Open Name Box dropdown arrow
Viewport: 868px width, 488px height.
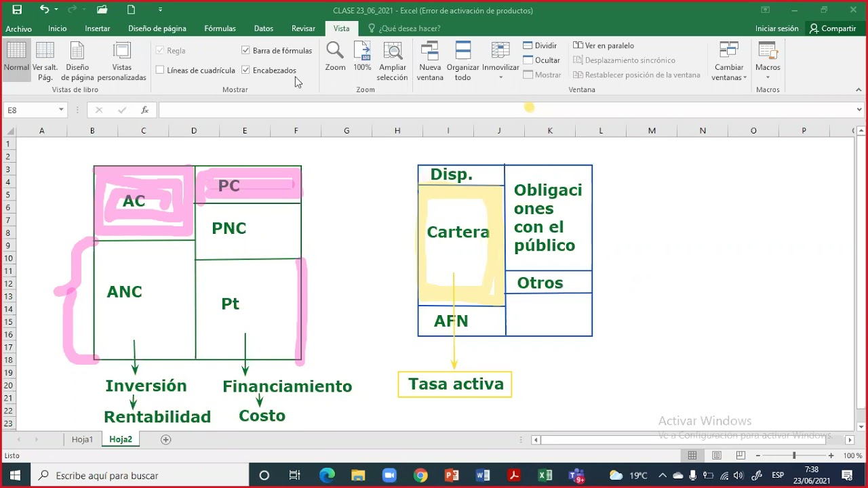[x=61, y=110]
